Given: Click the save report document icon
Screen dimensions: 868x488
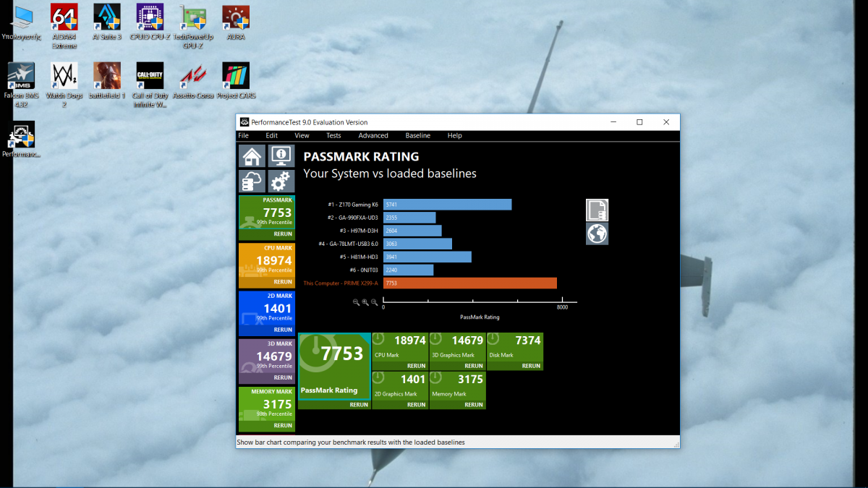Looking at the screenshot, I should pos(597,210).
